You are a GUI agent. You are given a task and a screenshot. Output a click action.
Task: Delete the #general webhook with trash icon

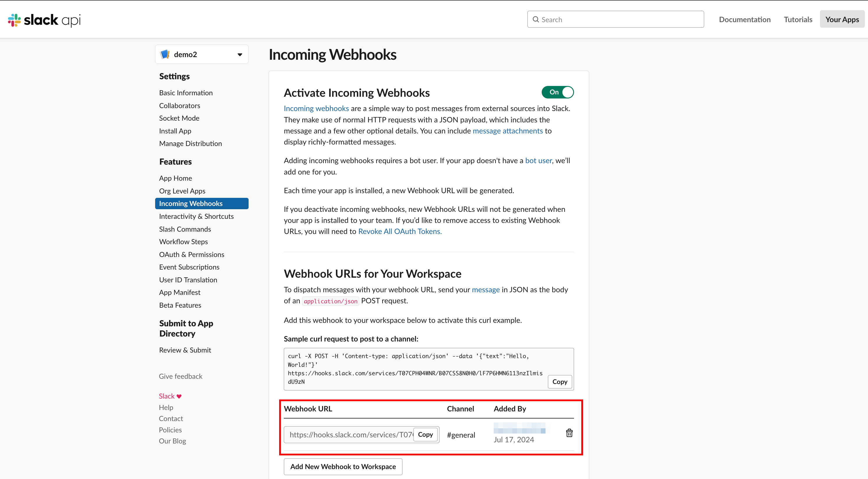(569, 433)
